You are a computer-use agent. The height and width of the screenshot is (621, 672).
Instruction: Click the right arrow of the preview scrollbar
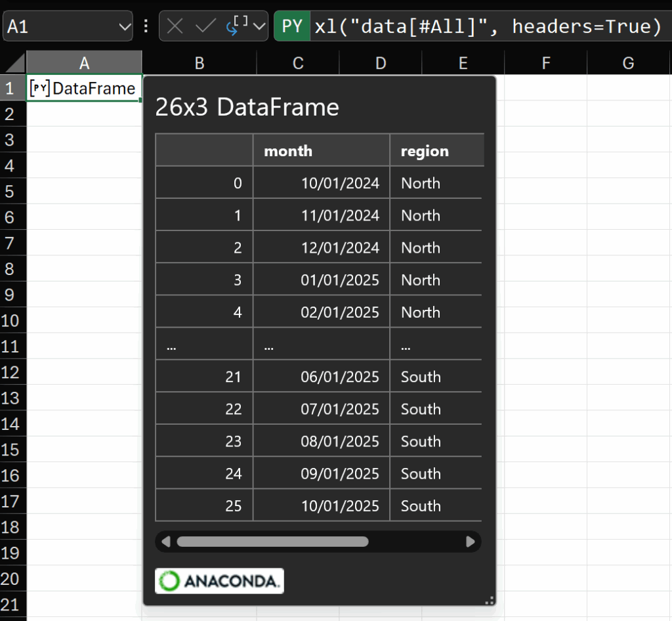[471, 542]
